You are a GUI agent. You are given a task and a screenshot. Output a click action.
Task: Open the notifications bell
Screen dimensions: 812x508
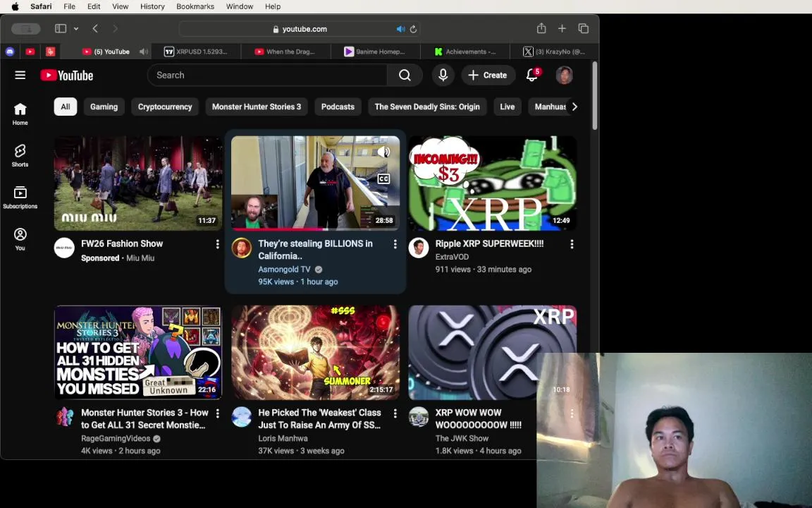[532, 75]
